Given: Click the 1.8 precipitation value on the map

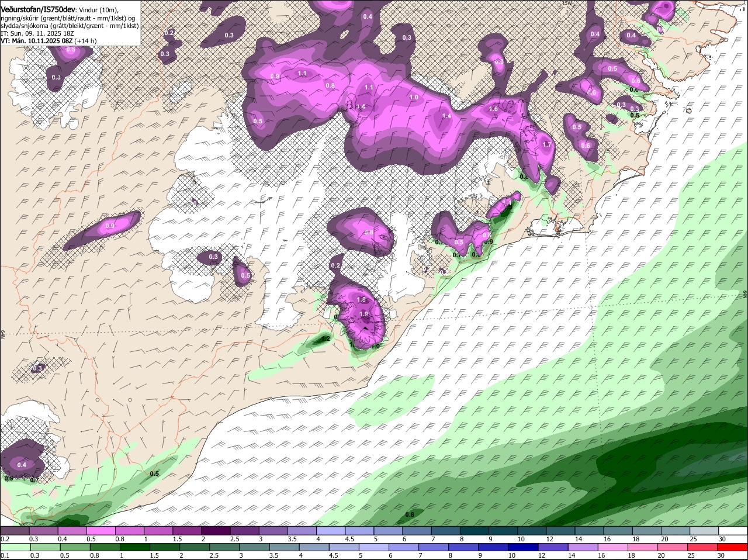Looking at the screenshot, I should coord(361,299).
